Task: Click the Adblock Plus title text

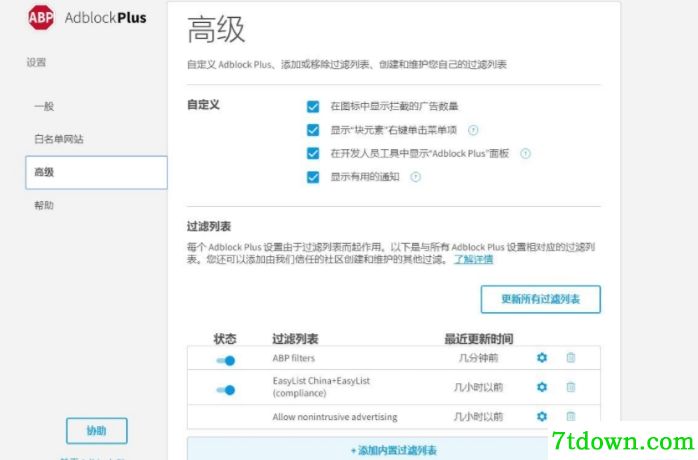Action: tap(106, 18)
